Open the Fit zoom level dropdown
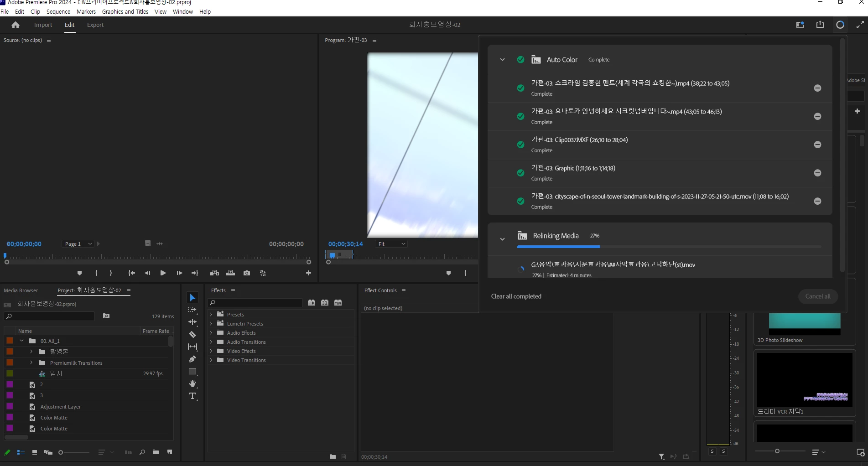This screenshot has width=868, height=466. pos(391,244)
